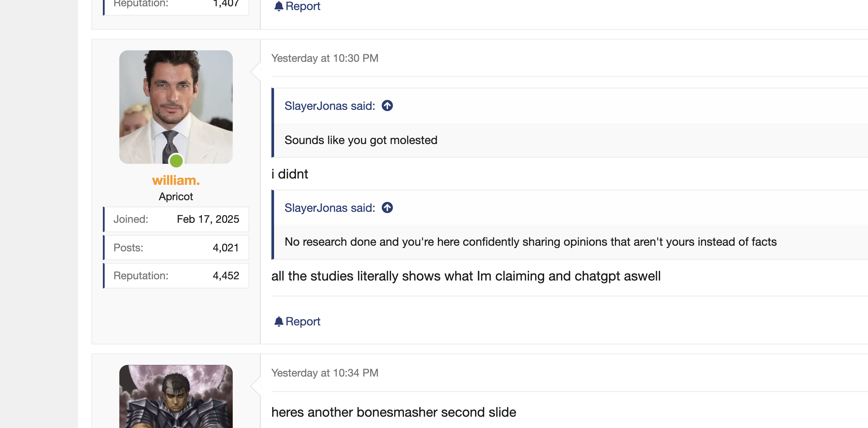The image size is (868, 428).
Task: Click the Report link on the top post
Action: pos(302,6)
